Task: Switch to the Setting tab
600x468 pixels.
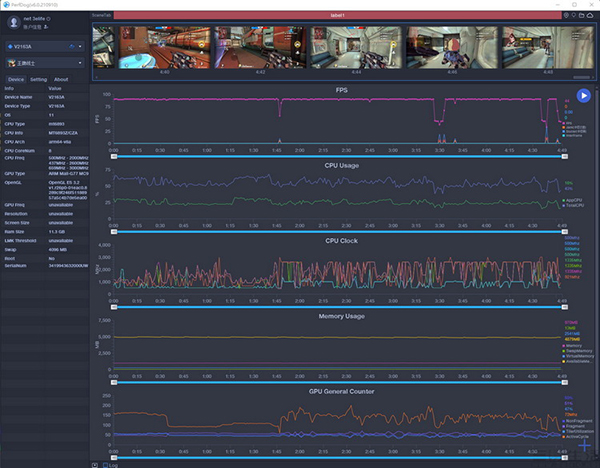Action: 38,79
